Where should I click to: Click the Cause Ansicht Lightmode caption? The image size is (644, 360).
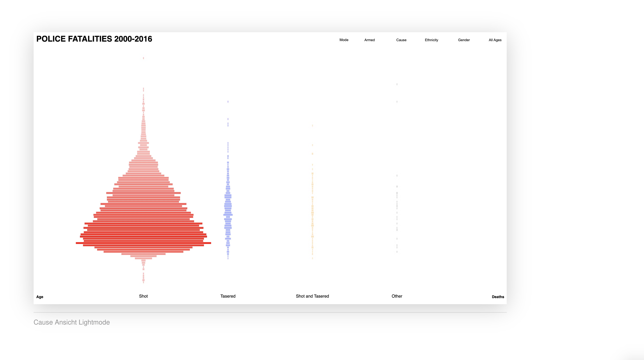pyautogui.click(x=71, y=322)
